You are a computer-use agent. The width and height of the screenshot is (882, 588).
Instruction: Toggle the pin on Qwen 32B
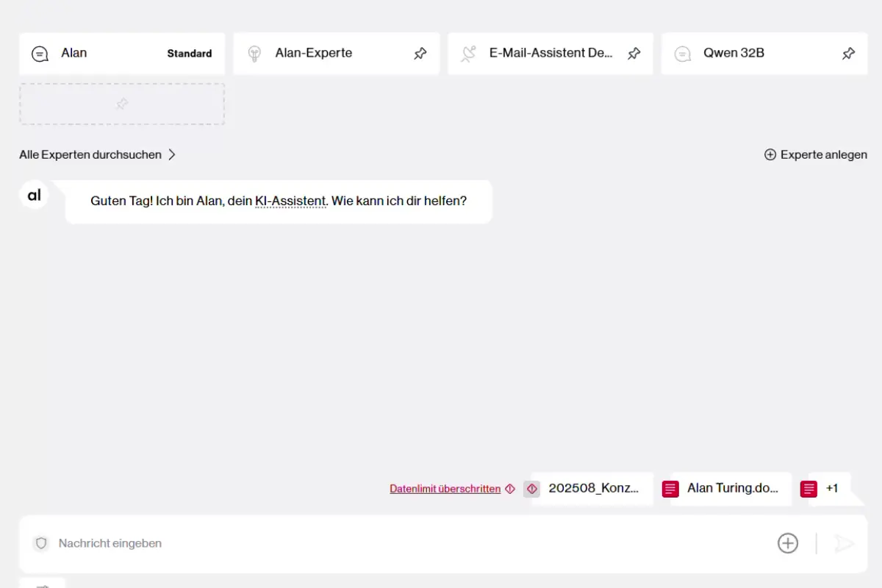click(x=848, y=54)
